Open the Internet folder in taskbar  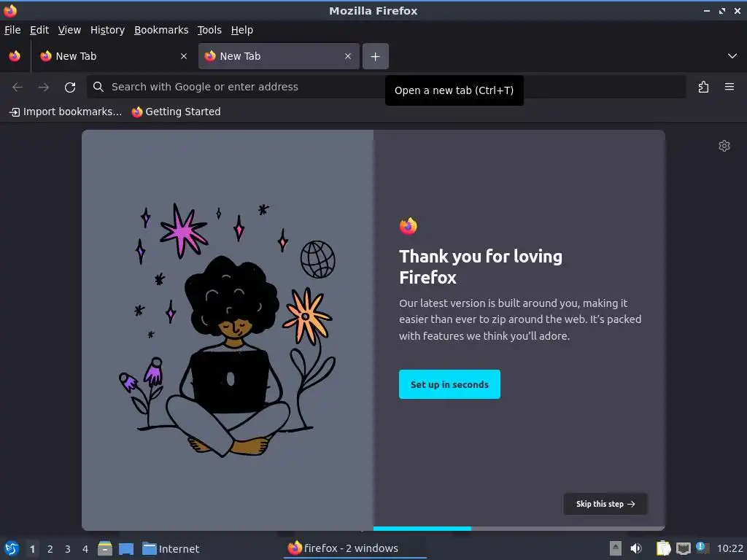[171, 548]
